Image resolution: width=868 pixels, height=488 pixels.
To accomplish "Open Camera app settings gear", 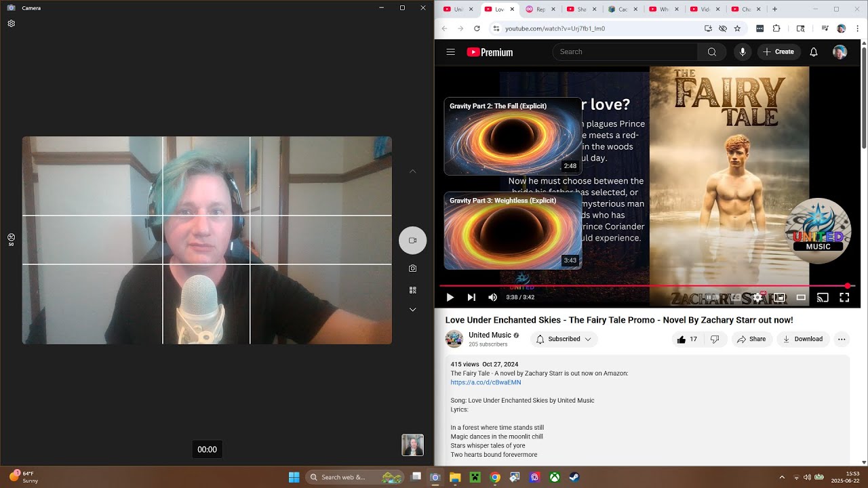I will click(x=12, y=24).
